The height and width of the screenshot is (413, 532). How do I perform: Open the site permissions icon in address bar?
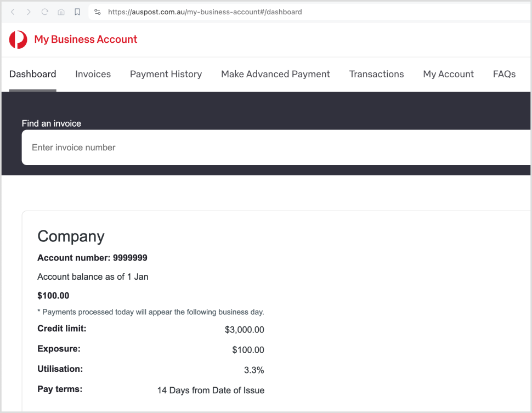tap(97, 12)
